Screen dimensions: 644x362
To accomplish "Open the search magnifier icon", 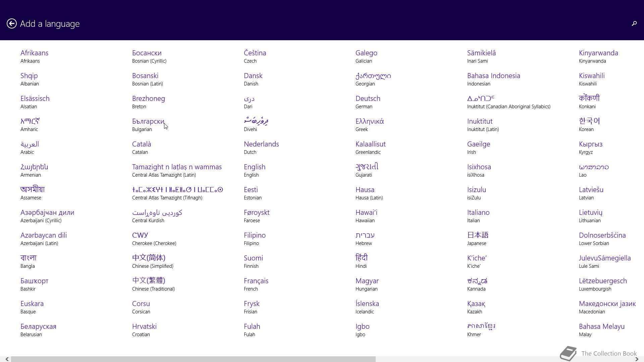I will (634, 23).
